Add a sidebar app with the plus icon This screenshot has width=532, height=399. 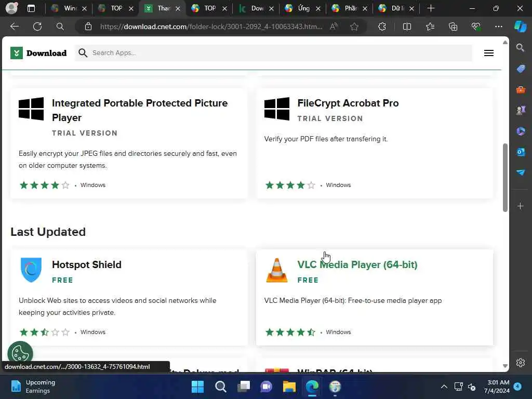(521, 206)
